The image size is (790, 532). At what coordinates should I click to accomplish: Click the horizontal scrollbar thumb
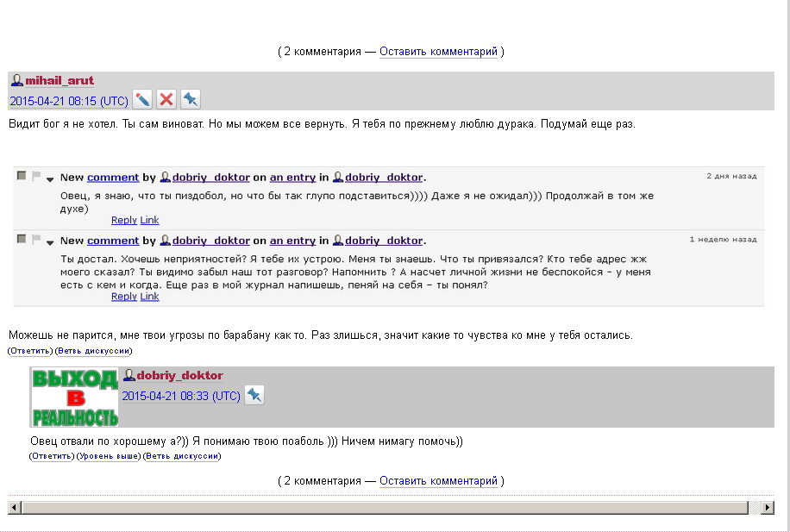(x=385, y=507)
